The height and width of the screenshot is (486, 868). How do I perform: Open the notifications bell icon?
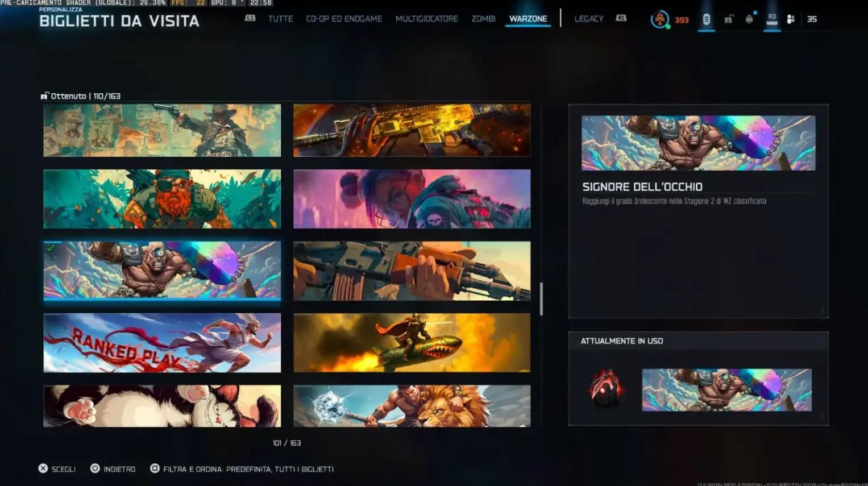tap(749, 19)
